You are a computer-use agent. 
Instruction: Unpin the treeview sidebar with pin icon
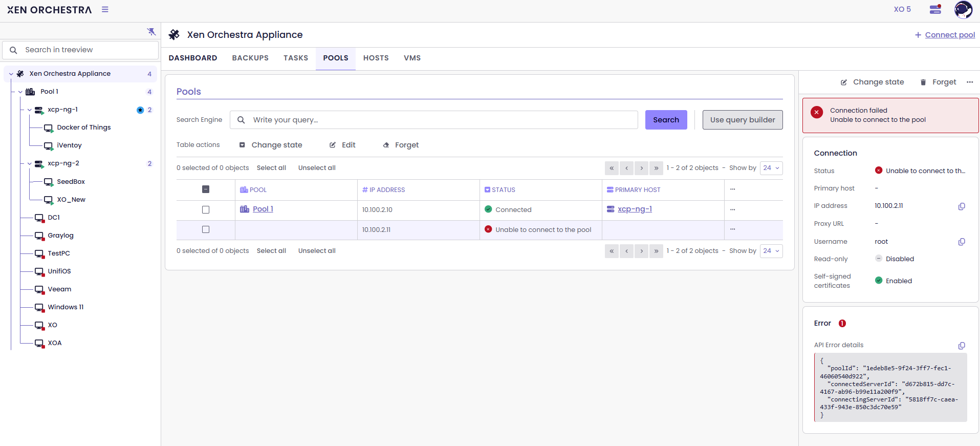coord(151,32)
